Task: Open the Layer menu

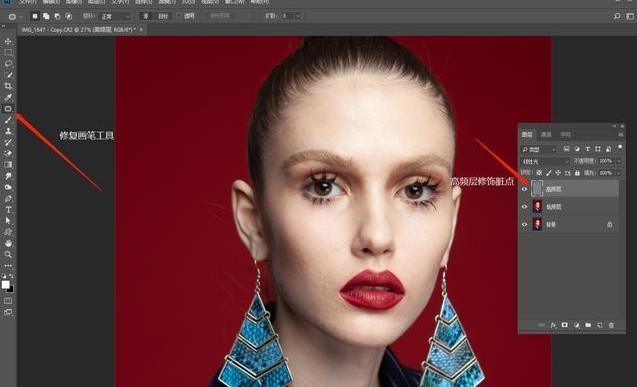Action: pyautogui.click(x=97, y=2)
